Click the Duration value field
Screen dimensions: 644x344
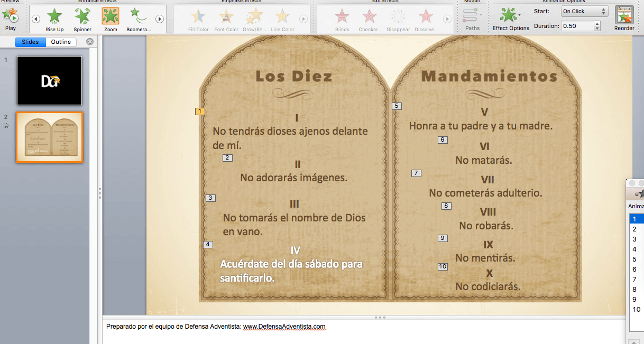[x=577, y=26]
